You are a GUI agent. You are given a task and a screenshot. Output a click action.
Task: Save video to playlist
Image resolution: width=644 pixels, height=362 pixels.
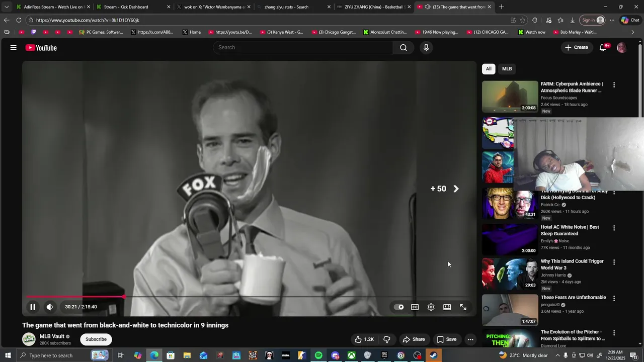(447, 339)
